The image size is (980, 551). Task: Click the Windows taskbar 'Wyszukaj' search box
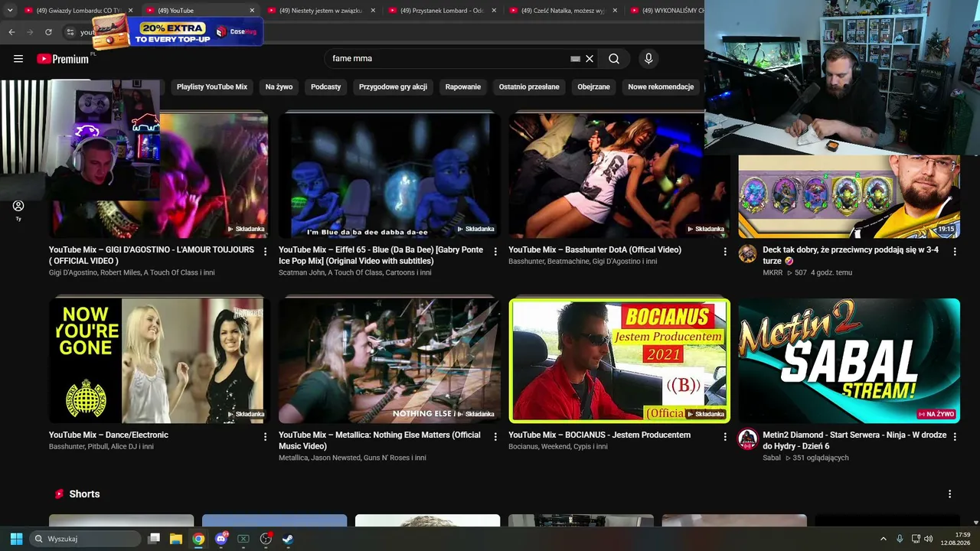pos(85,539)
